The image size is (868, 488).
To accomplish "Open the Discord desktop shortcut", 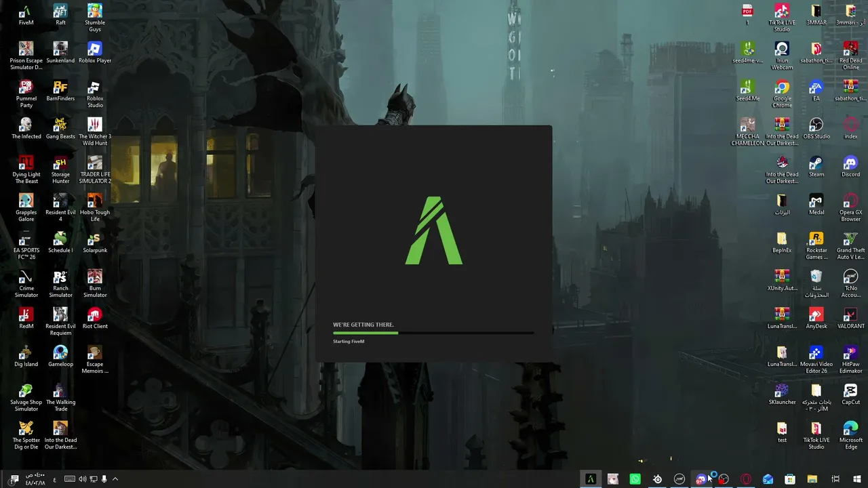I will (x=850, y=167).
